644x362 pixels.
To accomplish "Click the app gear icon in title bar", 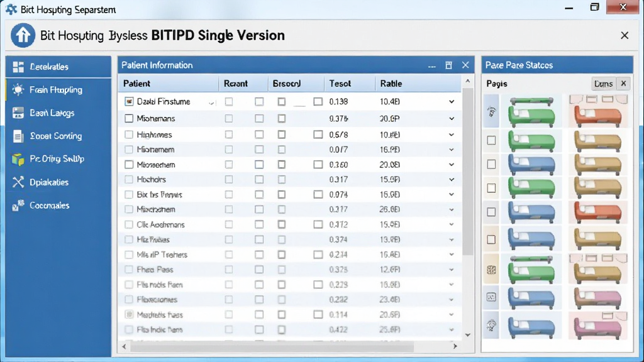I will [11, 9].
